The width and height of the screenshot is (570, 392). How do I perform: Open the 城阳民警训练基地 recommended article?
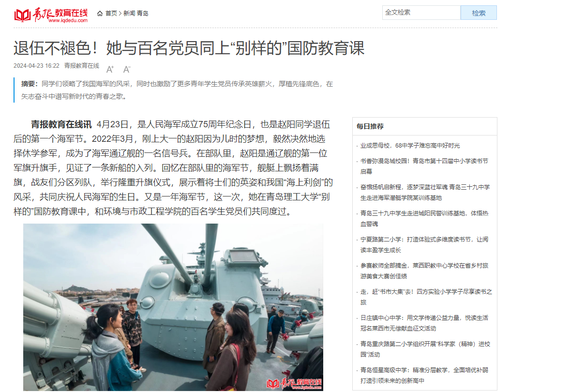[x=424, y=219]
